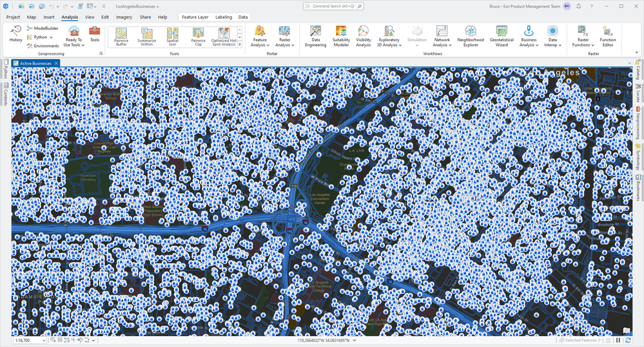Click the undo arrow

(52, 6)
